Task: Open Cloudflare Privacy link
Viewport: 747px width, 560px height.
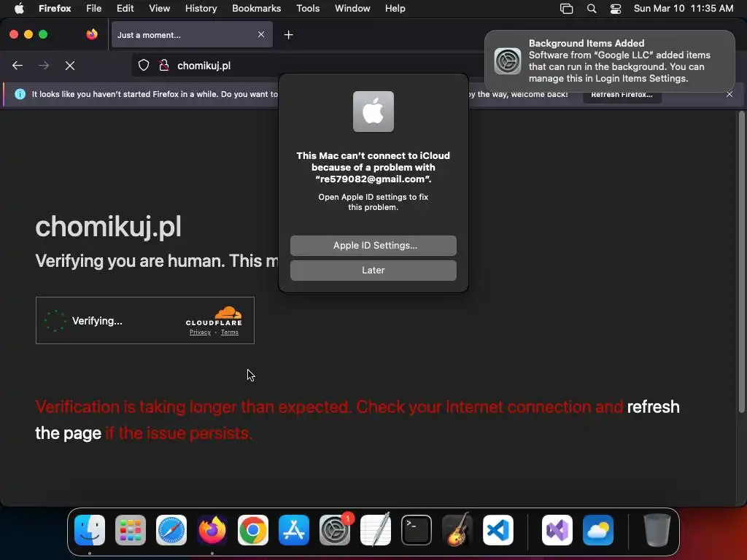Action: (200, 332)
